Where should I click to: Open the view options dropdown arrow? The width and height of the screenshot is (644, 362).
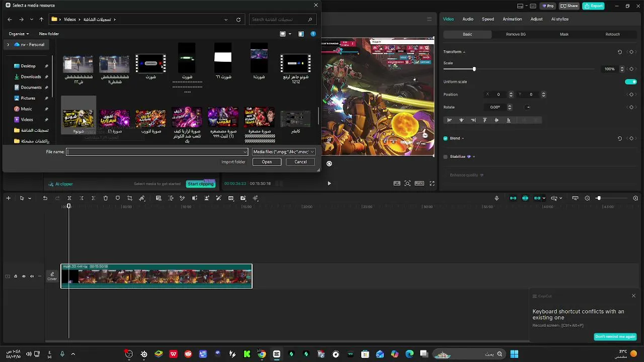(x=290, y=34)
